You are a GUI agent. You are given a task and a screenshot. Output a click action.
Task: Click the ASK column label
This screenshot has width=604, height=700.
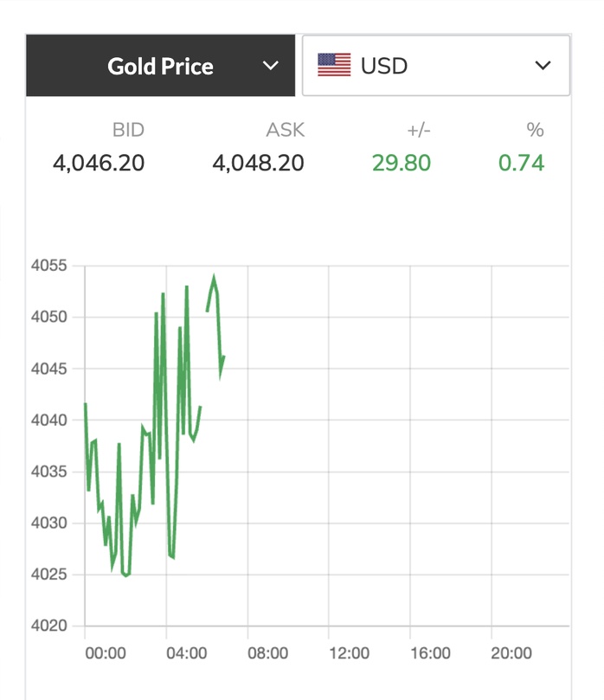(286, 131)
